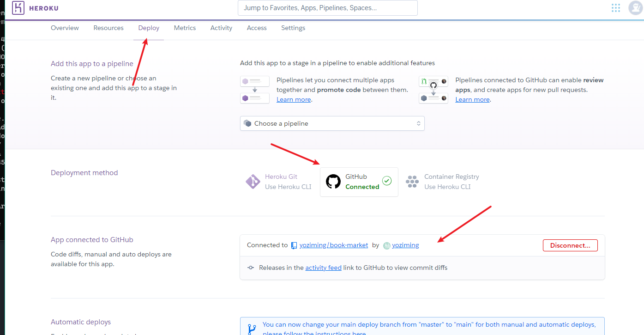Screen dimensions: 644x335
Task: Click the GitHub review apps illustration
Action: [x=433, y=90]
